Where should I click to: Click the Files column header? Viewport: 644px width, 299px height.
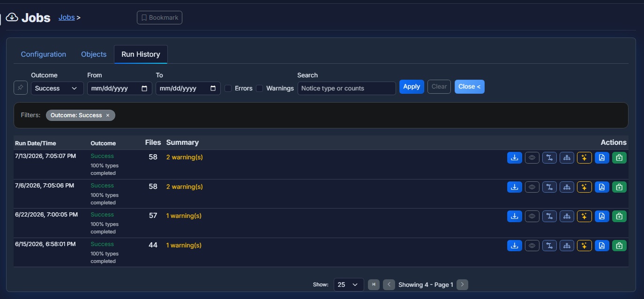coord(153,142)
